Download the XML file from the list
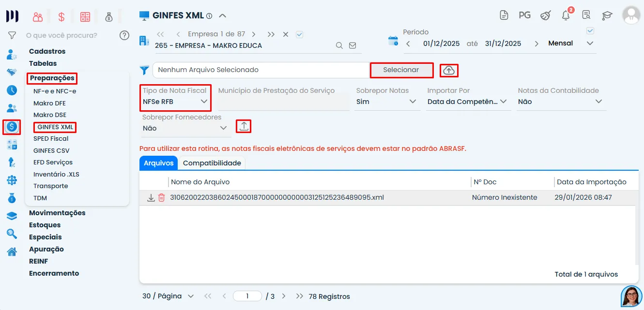 click(x=151, y=197)
